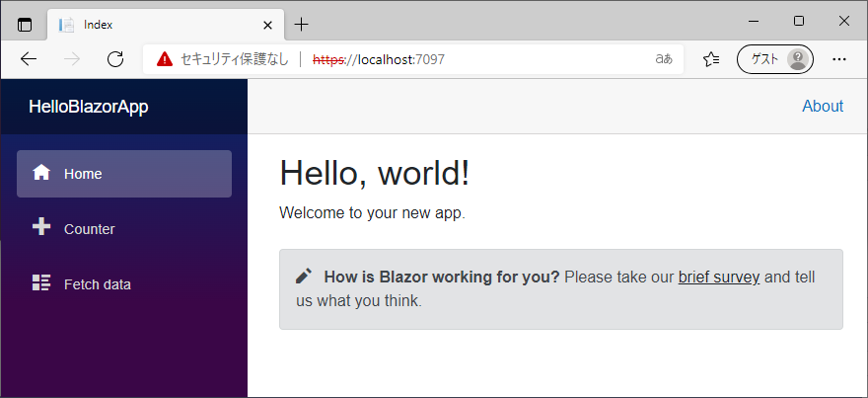Navigate to the Fetch data page
Image resolution: width=868 pixels, height=398 pixels.
tap(124, 284)
